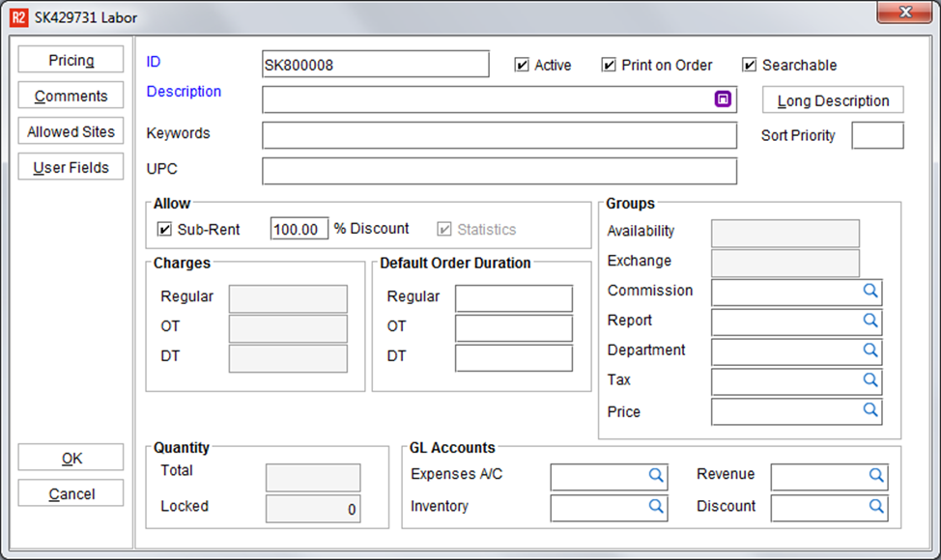
Task: Open Expenses A/C account lookup icon
Action: point(656,475)
